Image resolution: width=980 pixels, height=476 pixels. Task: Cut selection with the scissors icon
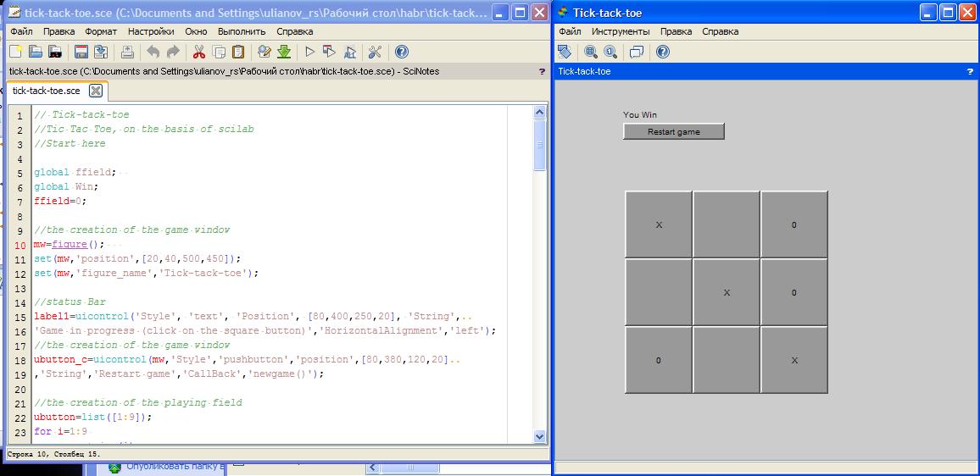point(198,51)
